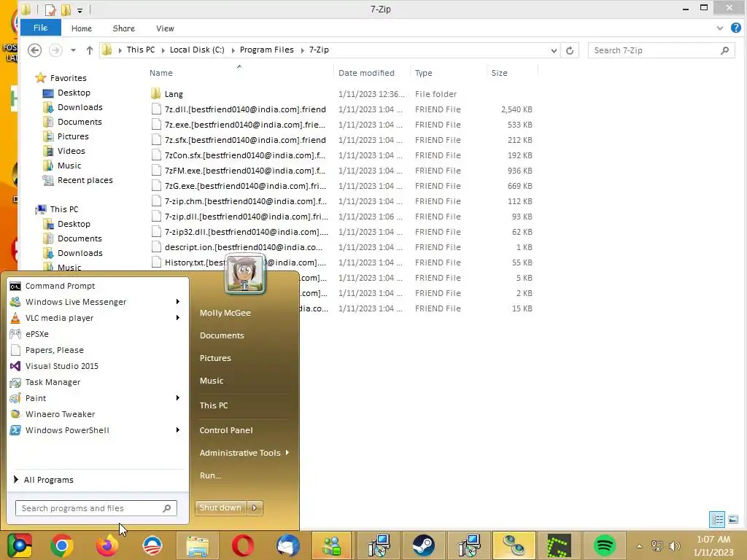747x560 pixels.
Task: Open Documents from Start menu right pane
Action: (x=222, y=335)
